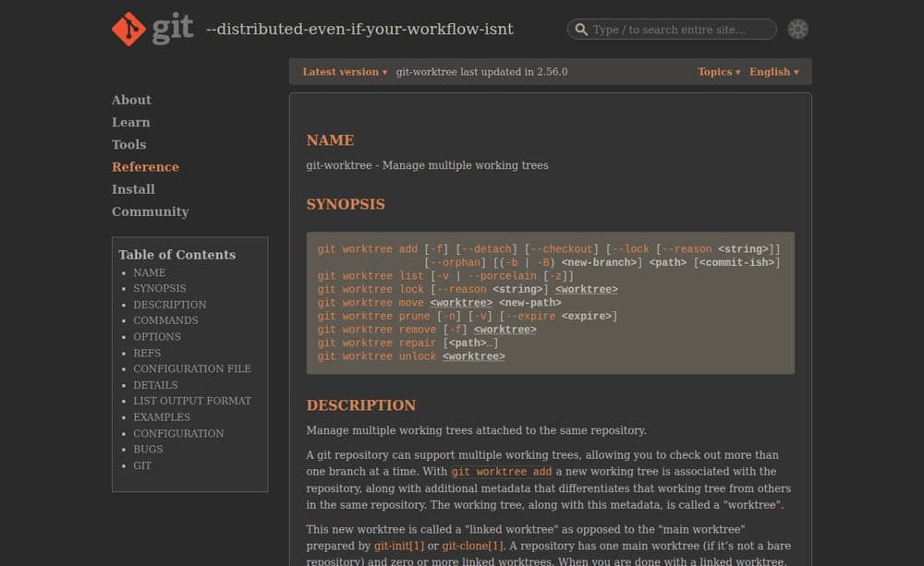Click the git wordmark in the header
The image size is (924, 566).
pyautogui.click(x=173, y=29)
